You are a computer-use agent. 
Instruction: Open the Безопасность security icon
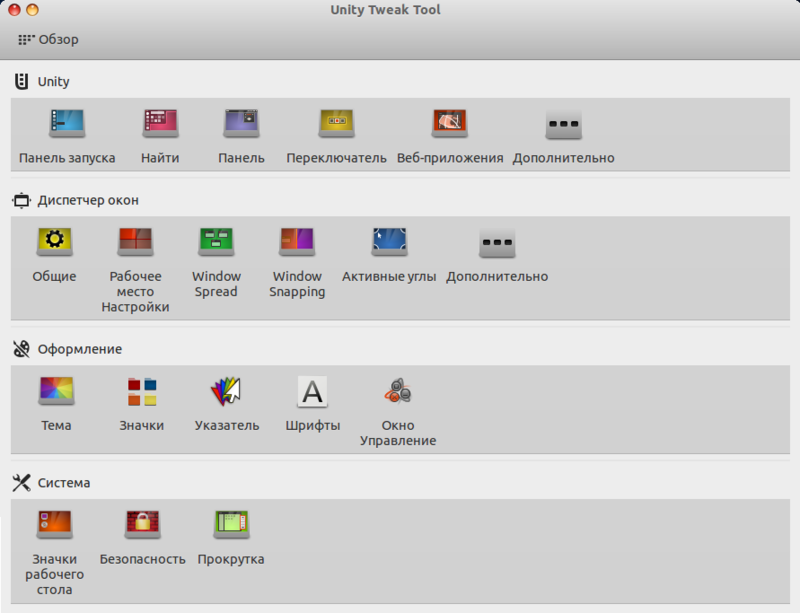pos(142,524)
